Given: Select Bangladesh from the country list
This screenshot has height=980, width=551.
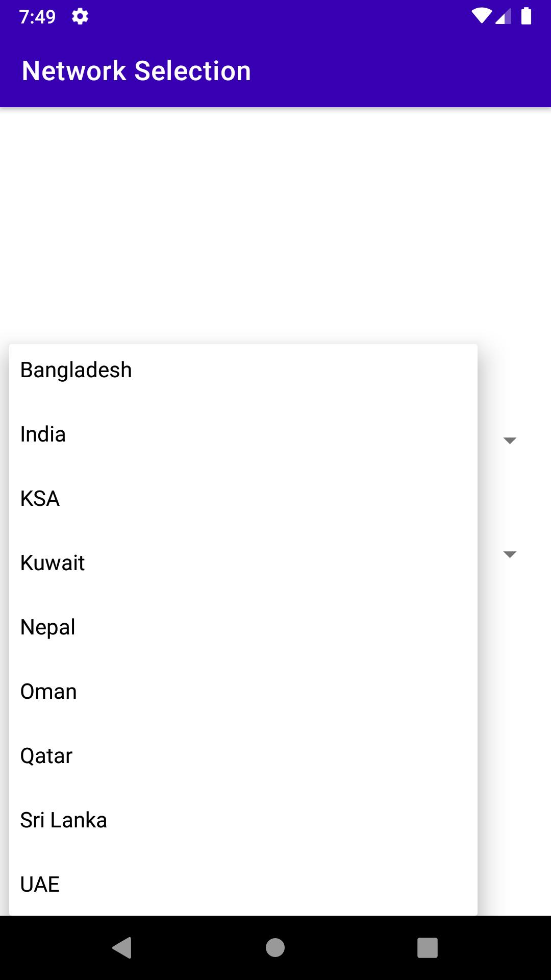Looking at the screenshot, I should click(x=243, y=370).
